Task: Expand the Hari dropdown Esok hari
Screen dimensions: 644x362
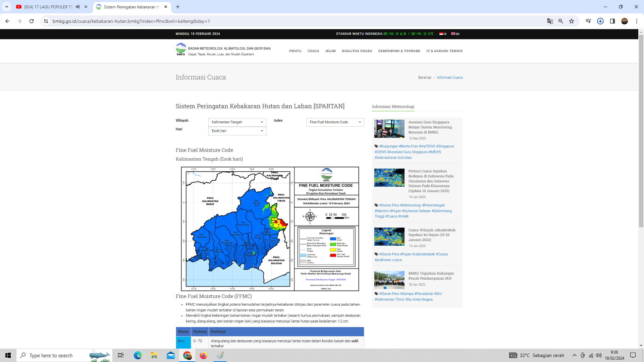Action: coord(237,131)
